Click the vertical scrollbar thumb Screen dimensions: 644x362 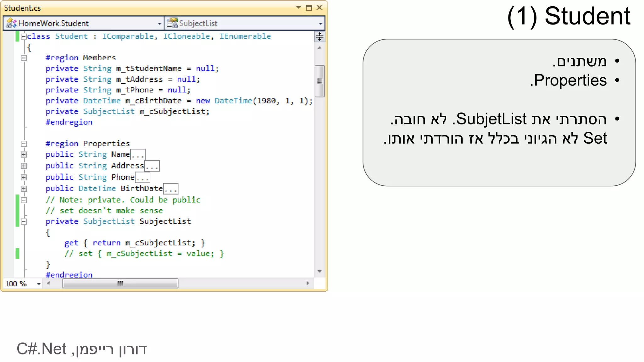(x=319, y=81)
